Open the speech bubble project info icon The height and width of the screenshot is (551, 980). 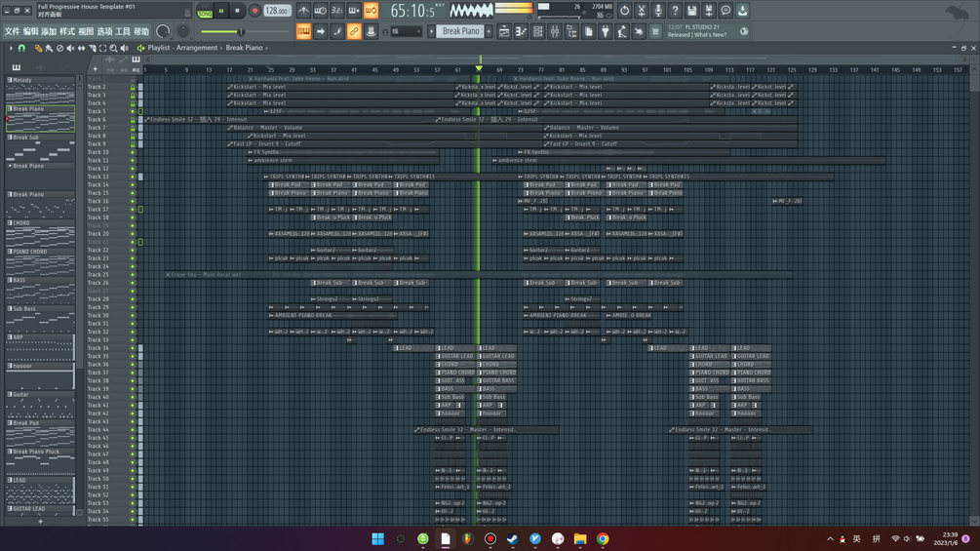725,10
